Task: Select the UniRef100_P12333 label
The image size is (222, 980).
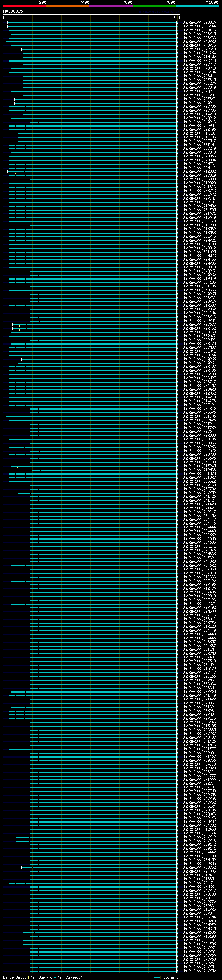Action: [199, 577]
